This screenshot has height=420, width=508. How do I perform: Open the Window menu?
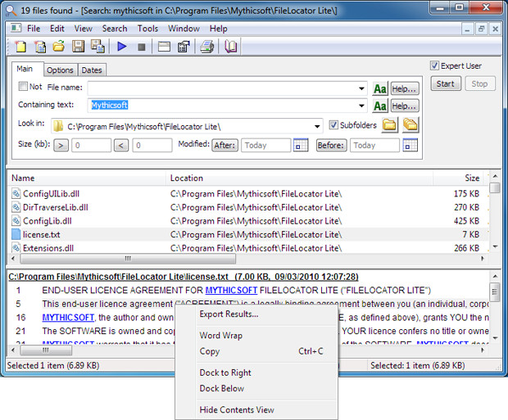click(184, 29)
